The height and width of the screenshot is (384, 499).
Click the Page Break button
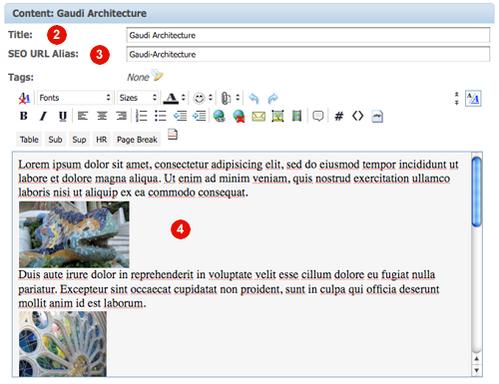tap(137, 139)
